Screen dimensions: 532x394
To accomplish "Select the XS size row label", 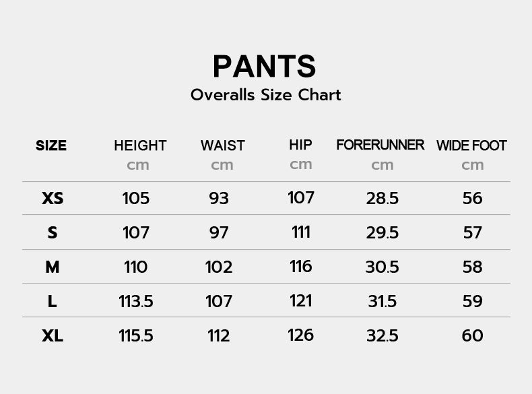I will pyautogui.click(x=53, y=198).
